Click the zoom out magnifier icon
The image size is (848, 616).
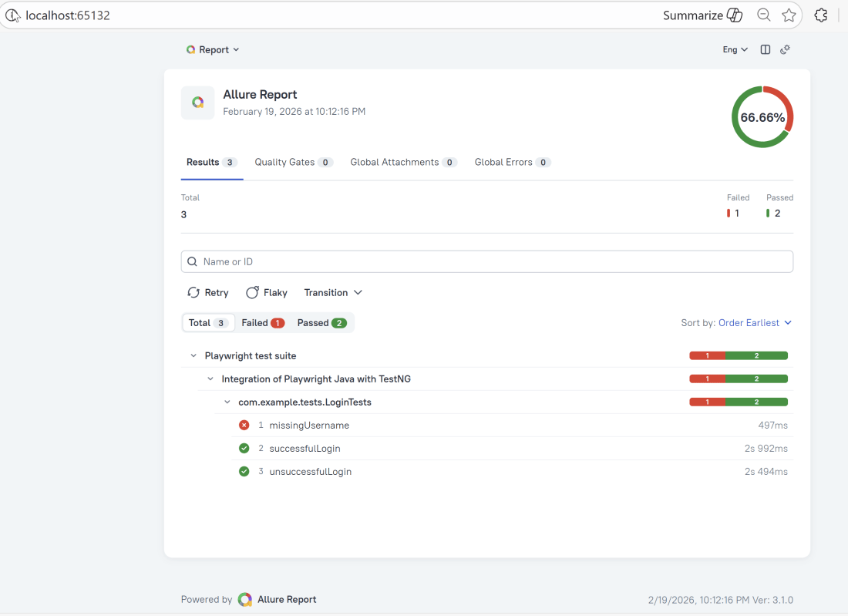763,15
